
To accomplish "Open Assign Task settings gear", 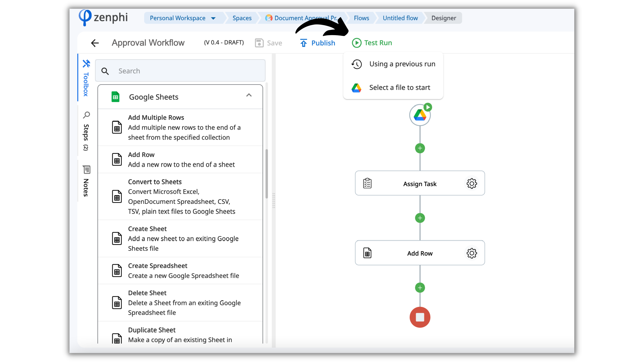I will [472, 184].
